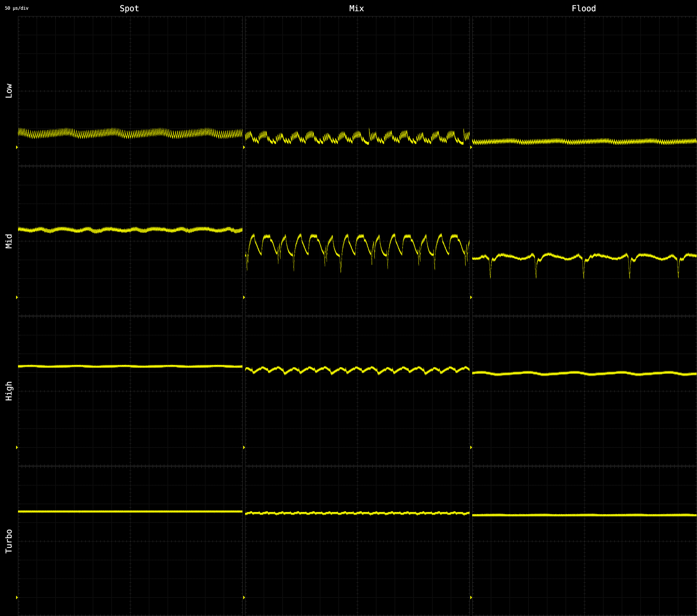Click the Mid row label
Screen dimensions: 697x616
(x=9, y=241)
